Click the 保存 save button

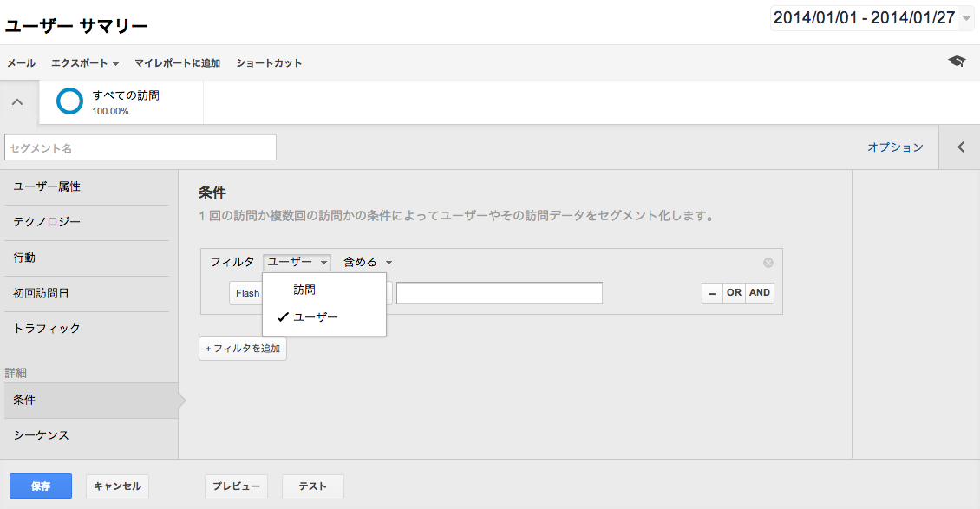tap(41, 486)
